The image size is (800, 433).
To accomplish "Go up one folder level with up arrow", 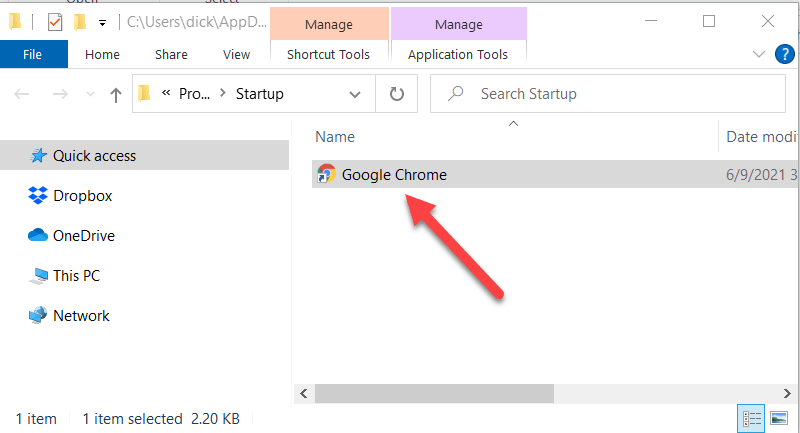I will 116,94.
